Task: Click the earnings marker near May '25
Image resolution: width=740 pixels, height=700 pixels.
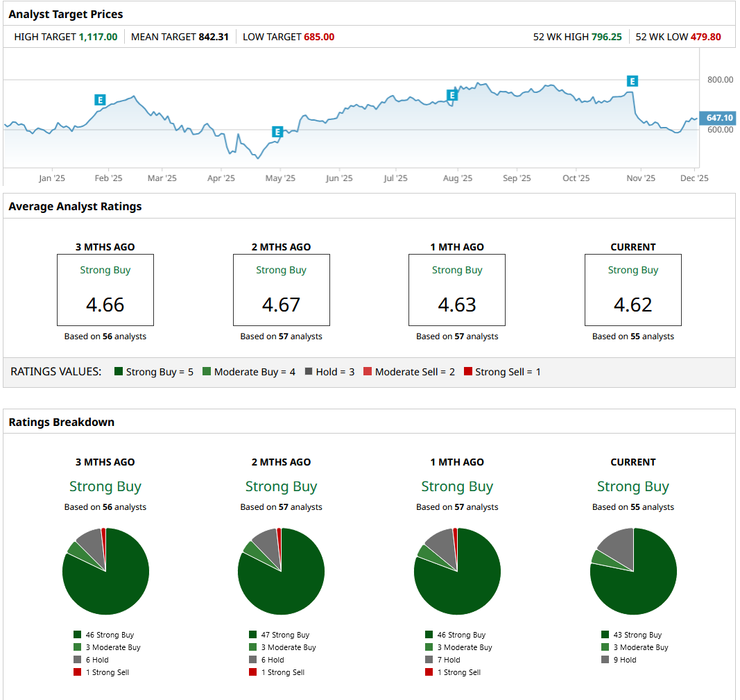Action: 277,132
